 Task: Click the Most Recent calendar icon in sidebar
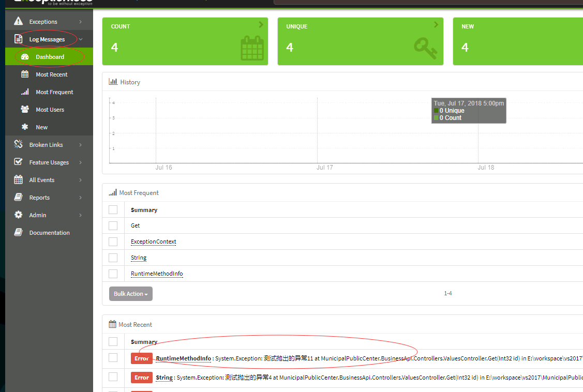pyautogui.click(x=25, y=74)
